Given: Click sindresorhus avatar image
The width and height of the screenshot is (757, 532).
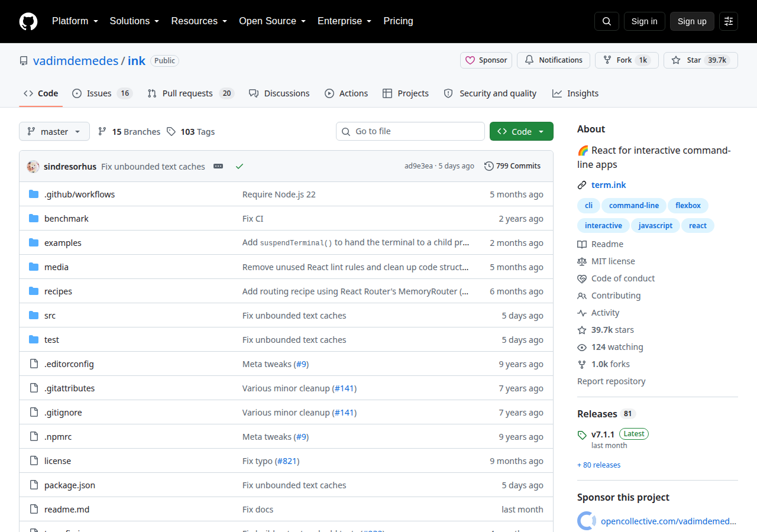Looking at the screenshot, I should 33,167.
